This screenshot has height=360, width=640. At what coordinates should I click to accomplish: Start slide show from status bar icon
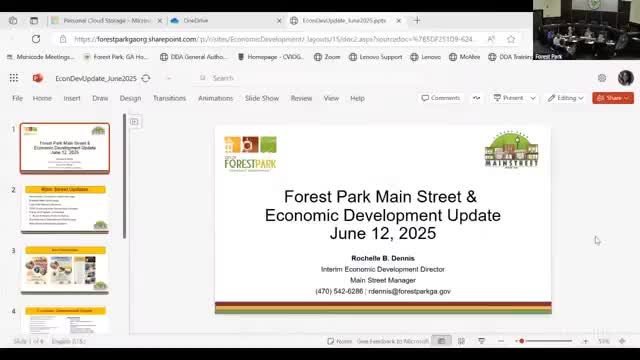point(481,341)
